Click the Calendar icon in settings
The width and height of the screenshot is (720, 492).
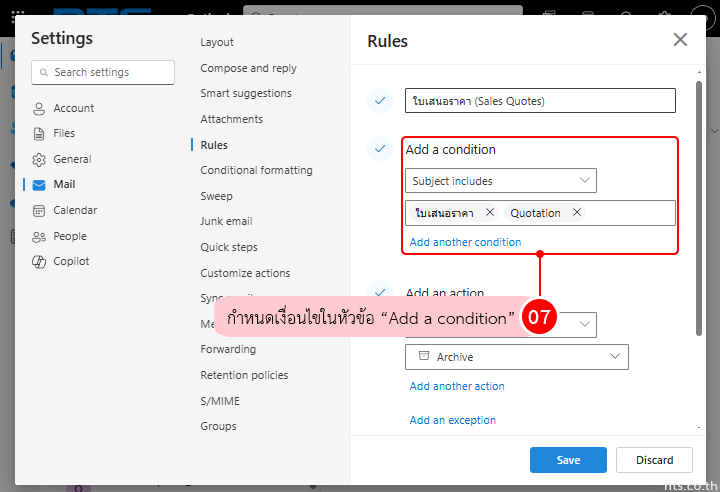pos(39,210)
